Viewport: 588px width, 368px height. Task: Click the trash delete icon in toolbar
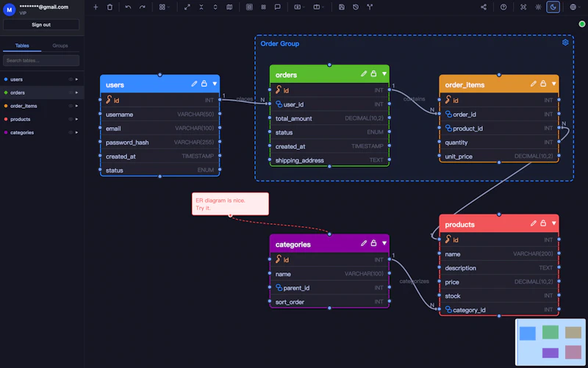pyautogui.click(x=110, y=7)
